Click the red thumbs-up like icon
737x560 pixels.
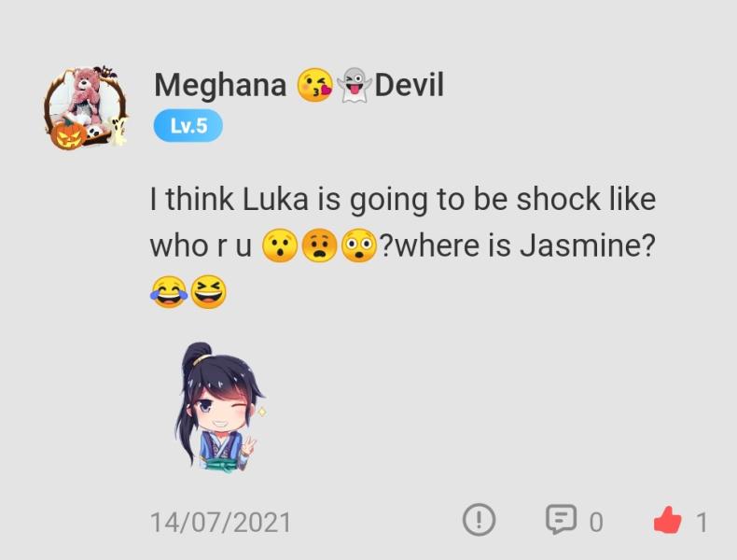point(667,520)
